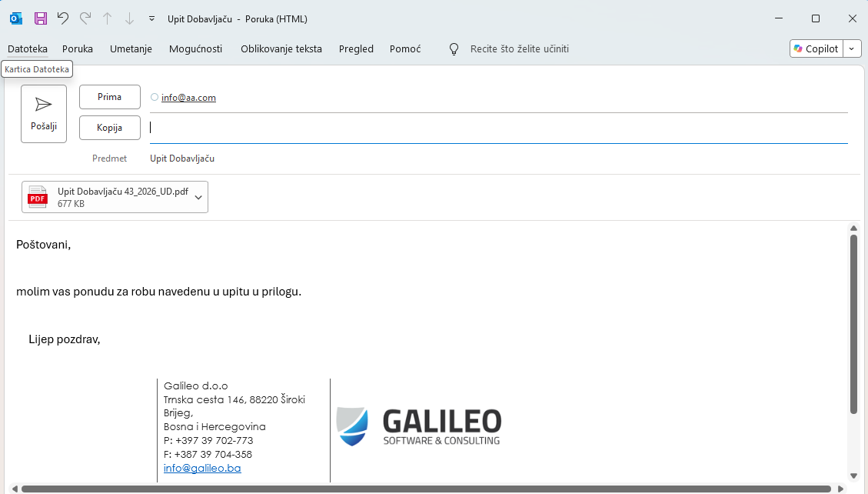Click the Recite što želite učiniti search box

click(519, 48)
